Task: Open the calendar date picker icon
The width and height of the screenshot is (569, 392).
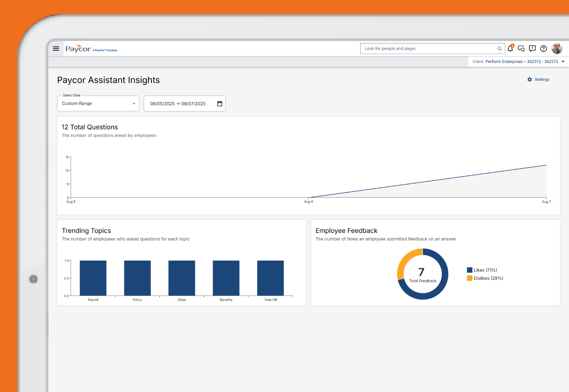Action: tap(220, 104)
